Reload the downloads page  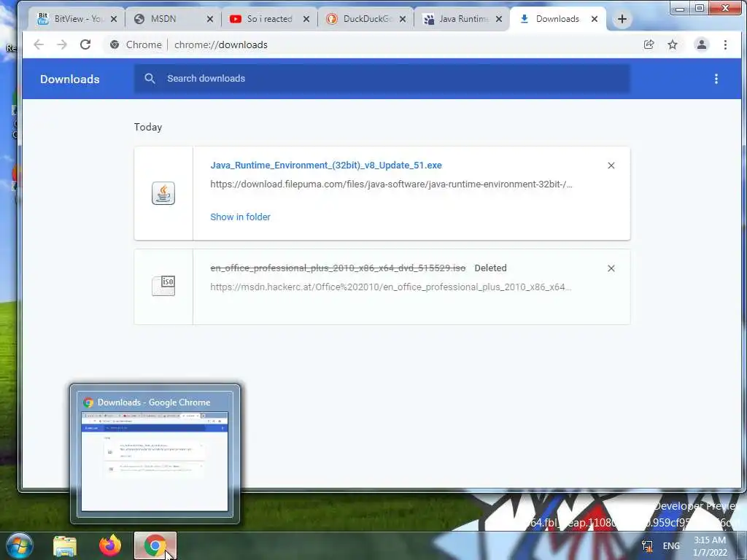85,44
